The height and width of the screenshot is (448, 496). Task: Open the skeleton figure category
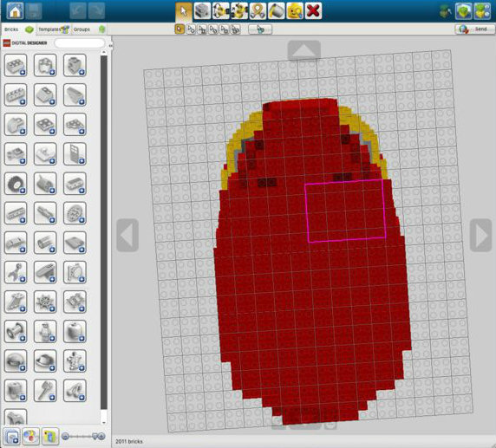(x=75, y=361)
